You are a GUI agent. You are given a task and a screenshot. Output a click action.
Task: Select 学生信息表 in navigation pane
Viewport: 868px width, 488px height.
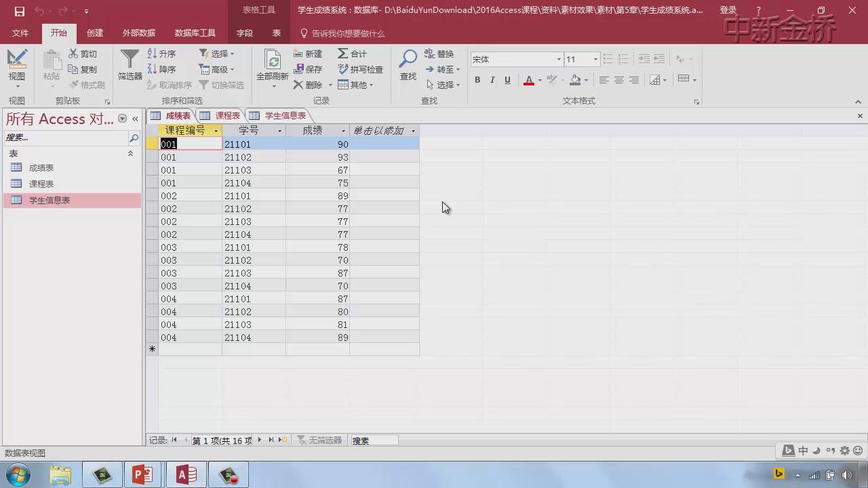[x=72, y=200]
